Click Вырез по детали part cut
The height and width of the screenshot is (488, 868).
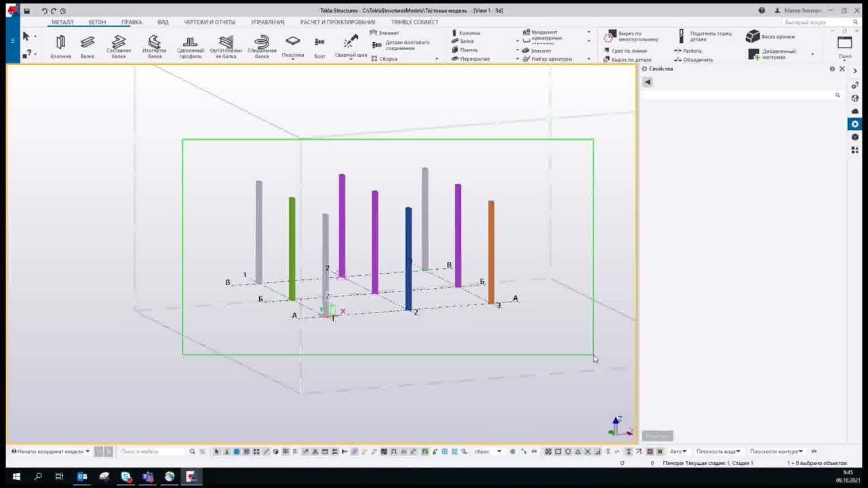(627, 60)
